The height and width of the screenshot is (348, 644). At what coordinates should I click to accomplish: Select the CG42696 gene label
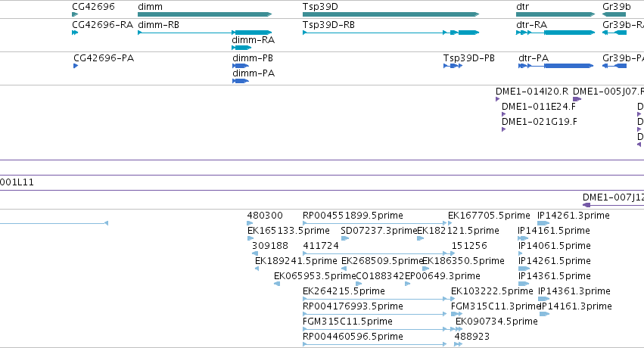tap(93, 7)
